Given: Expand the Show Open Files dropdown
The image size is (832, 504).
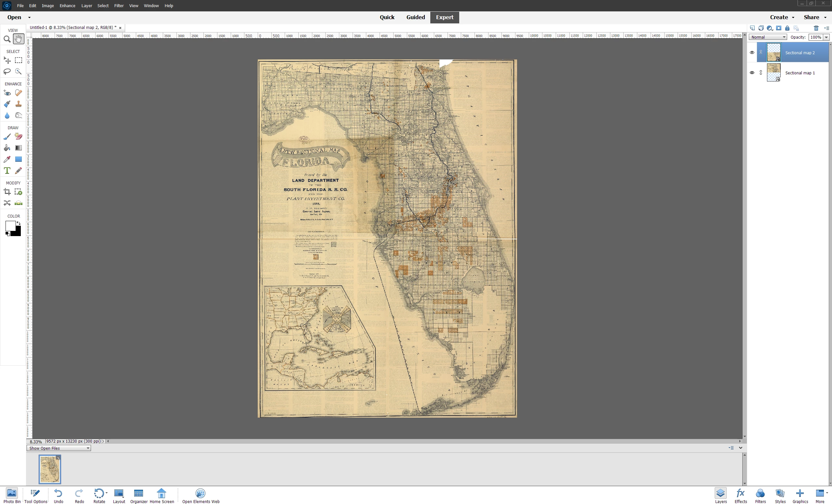Looking at the screenshot, I should (59, 448).
